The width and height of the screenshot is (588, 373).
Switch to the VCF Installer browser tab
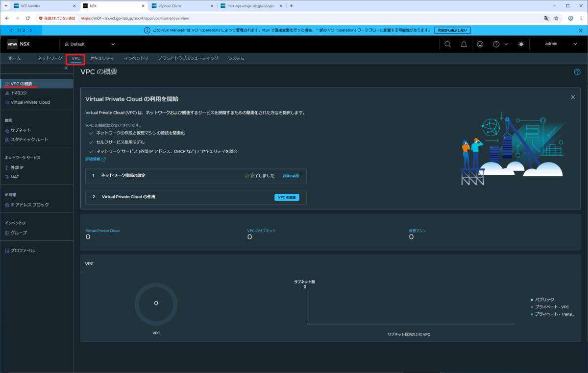[44, 6]
